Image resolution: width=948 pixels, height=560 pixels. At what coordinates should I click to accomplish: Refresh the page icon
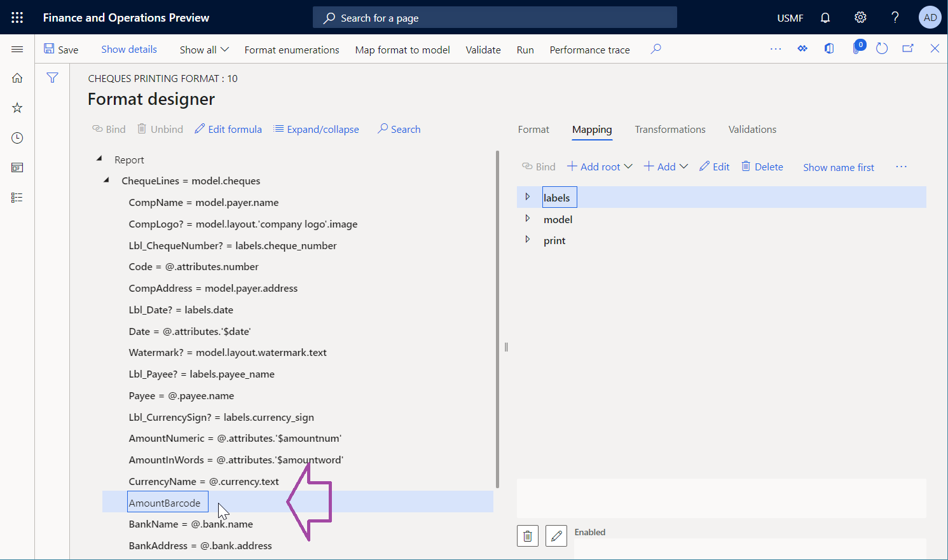pyautogui.click(x=882, y=49)
